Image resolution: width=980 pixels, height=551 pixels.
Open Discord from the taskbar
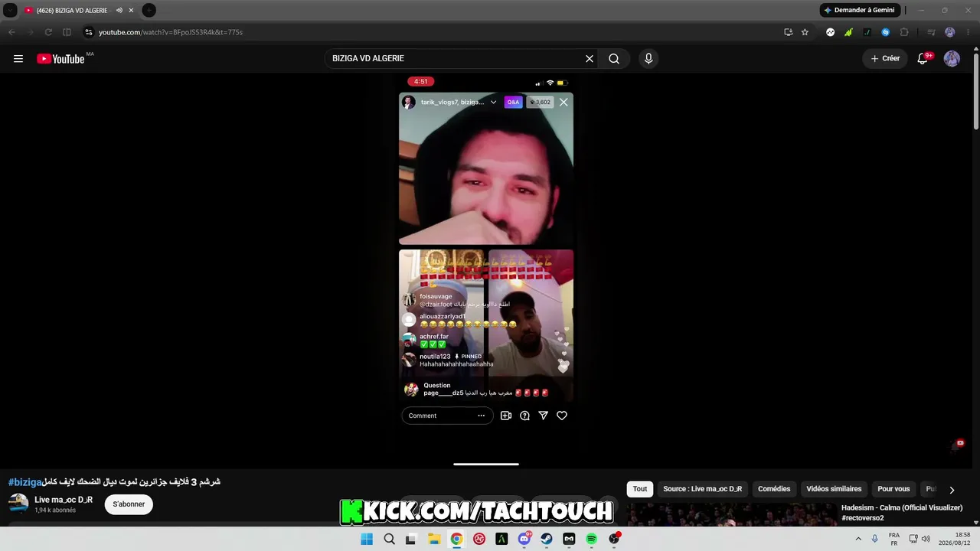click(524, 539)
